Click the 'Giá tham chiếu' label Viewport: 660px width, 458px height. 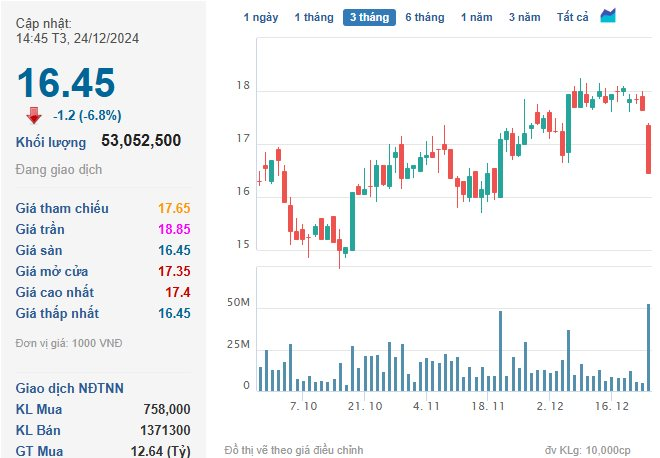click(x=62, y=208)
